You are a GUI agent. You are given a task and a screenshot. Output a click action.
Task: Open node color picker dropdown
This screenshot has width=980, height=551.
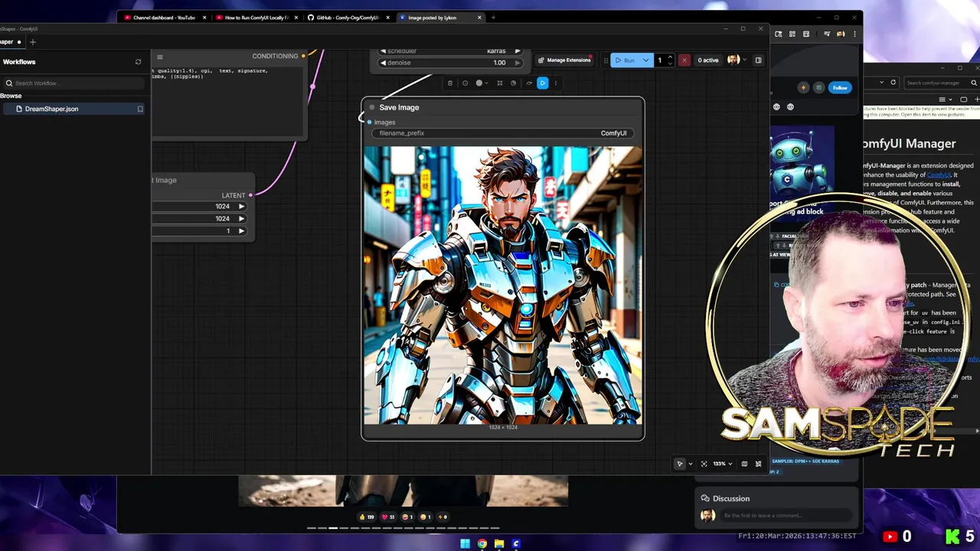coord(482,83)
